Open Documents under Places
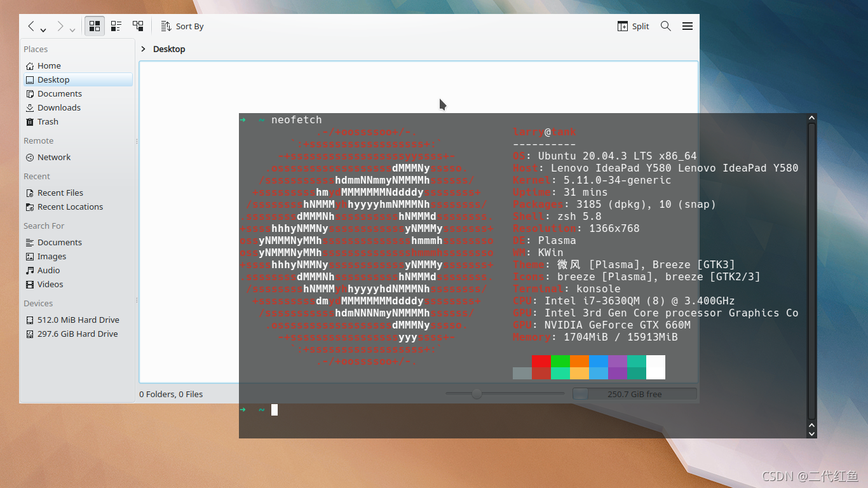Viewport: 868px width, 488px height. point(78,93)
